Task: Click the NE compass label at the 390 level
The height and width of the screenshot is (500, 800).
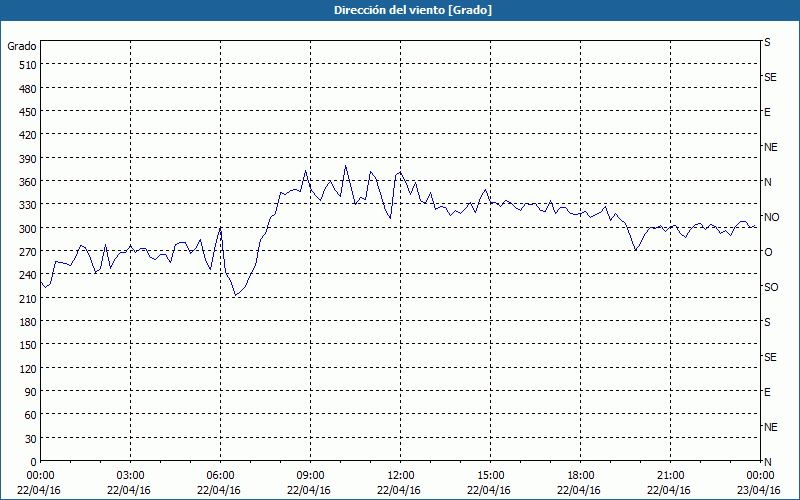Action: tap(770, 147)
